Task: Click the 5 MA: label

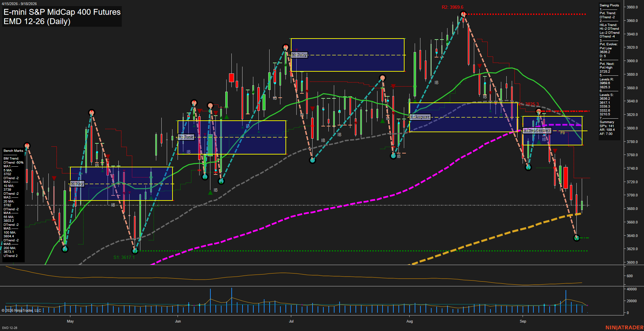Action: pos(8,170)
